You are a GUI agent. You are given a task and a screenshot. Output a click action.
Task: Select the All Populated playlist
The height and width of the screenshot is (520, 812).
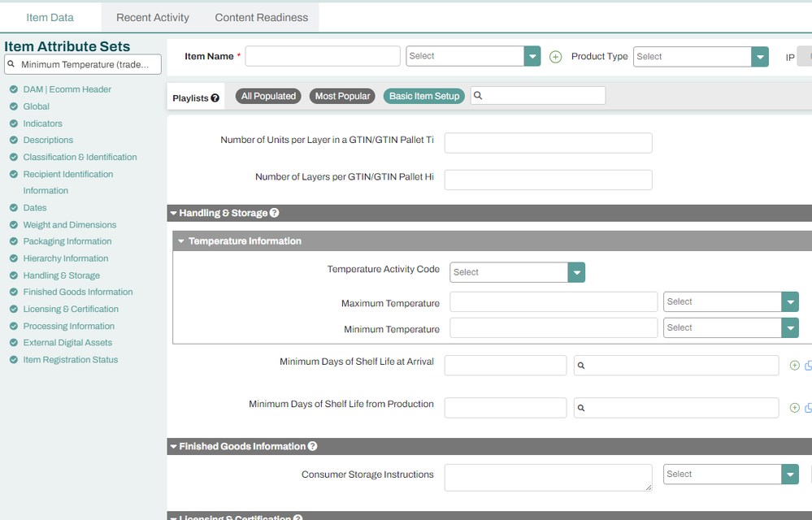pyautogui.click(x=268, y=96)
